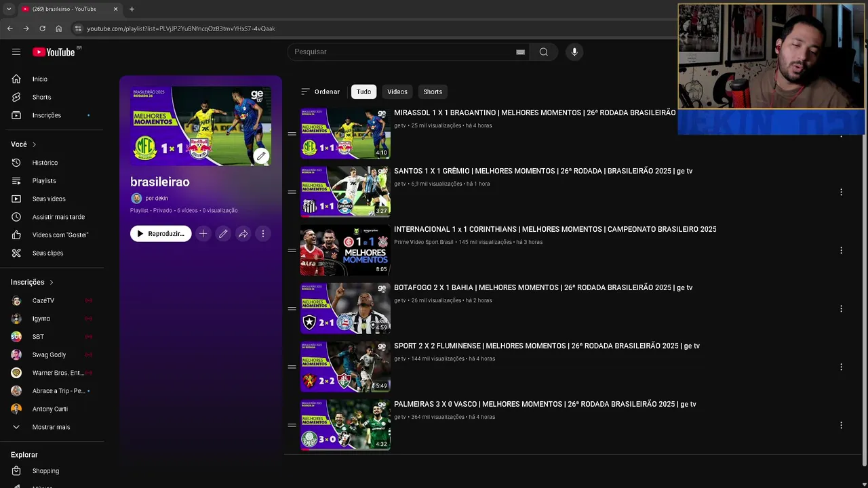The width and height of the screenshot is (868, 488).
Task: Open playlist more options three-dot menu
Action: [263, 234]
